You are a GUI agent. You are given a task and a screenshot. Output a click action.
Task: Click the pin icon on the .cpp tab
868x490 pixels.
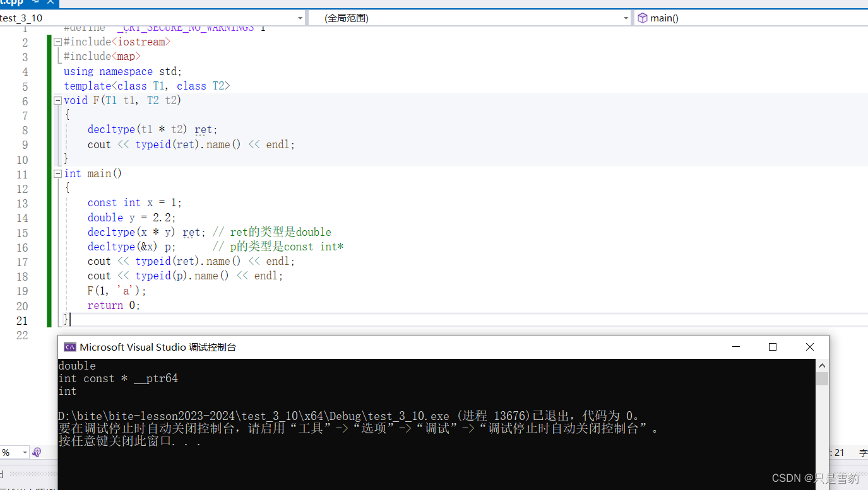pos(35,3)
